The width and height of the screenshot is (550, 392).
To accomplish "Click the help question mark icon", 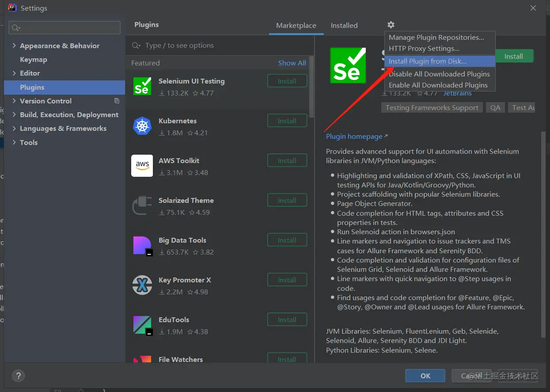I will click(18, 376).
